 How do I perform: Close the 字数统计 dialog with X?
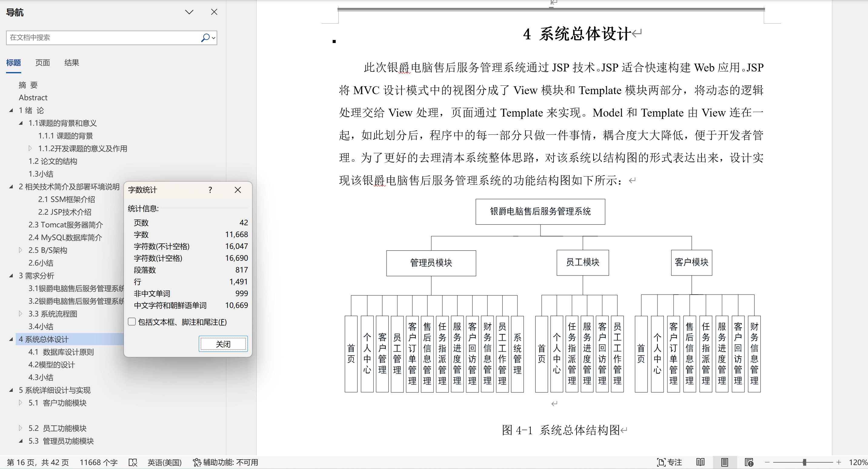tap(238, 190)
